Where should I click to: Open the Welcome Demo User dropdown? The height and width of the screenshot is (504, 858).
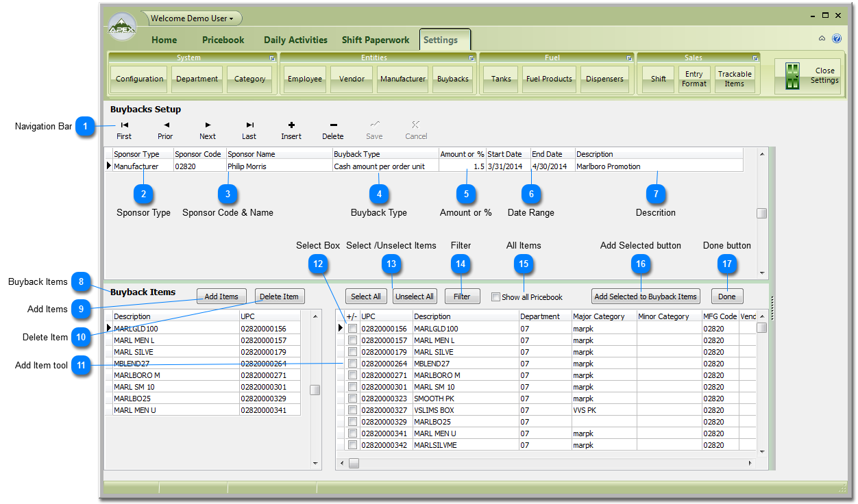(x=192, y=18)
